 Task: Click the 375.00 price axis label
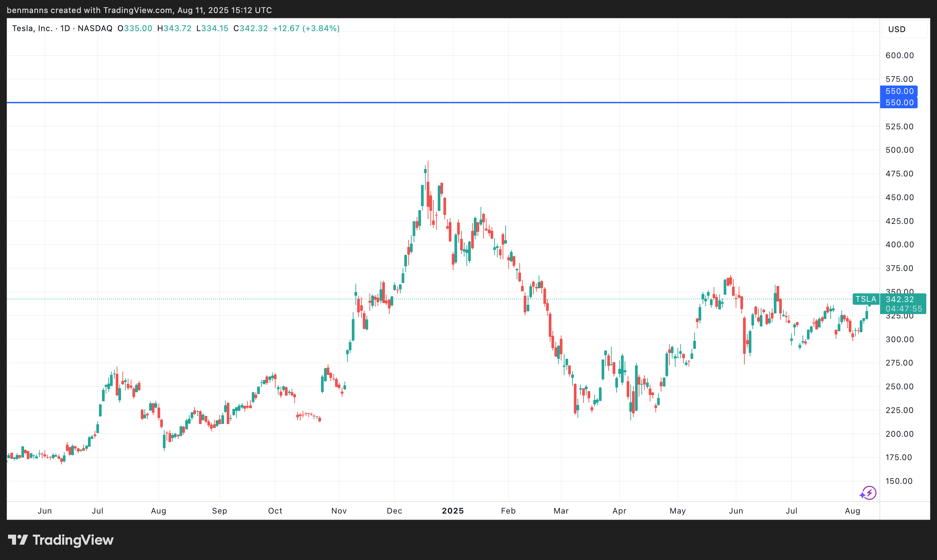(900, 268)
